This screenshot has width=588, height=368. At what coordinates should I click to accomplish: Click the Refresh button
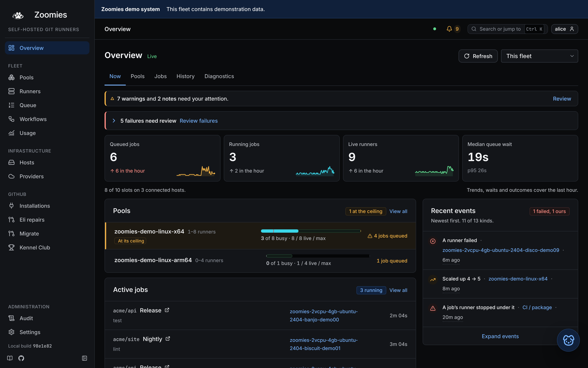478,56
